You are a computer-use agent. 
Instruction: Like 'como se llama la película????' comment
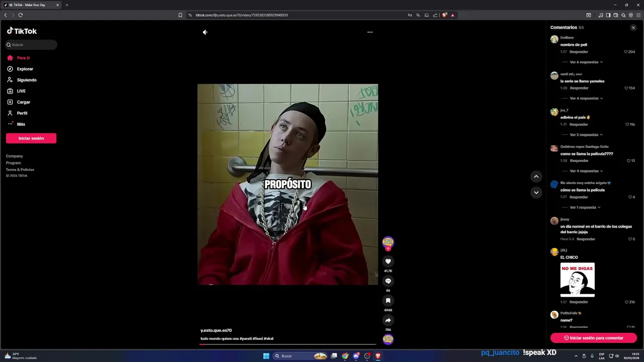pos(628,161)
